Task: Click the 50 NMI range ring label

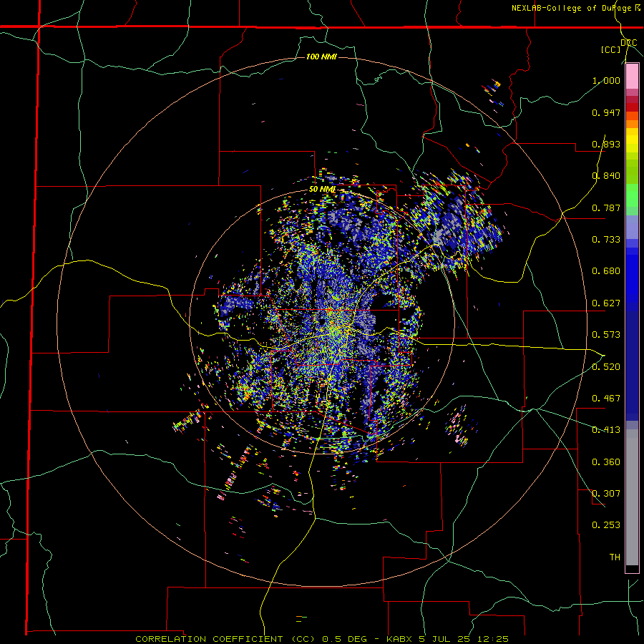Action: click(x=323, y=189)
